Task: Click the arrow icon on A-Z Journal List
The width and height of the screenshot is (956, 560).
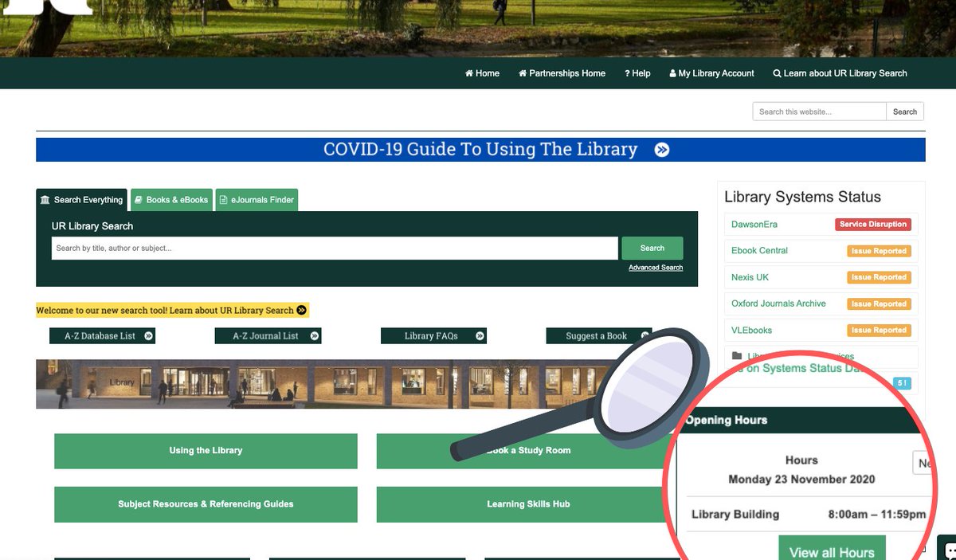Action: click(x=315, y=336)
